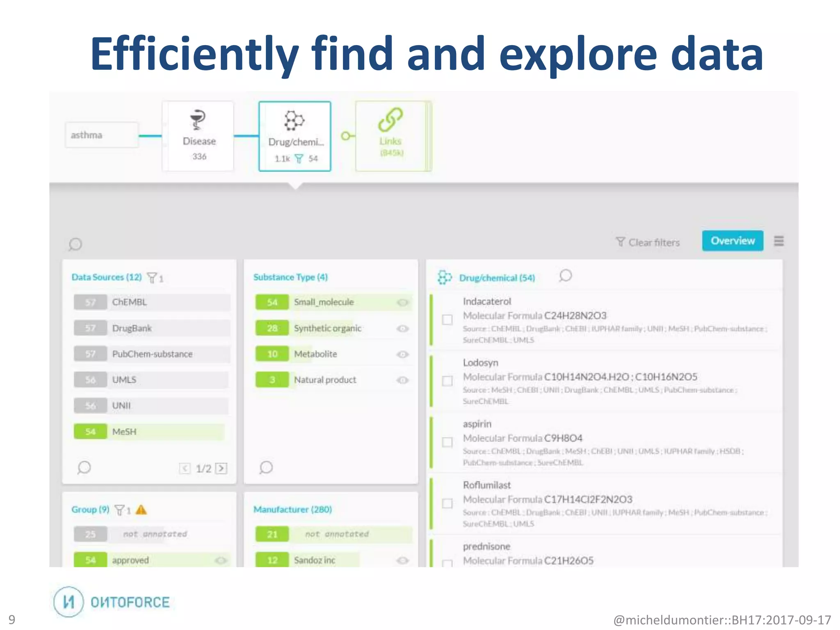Open the Overview button

(733, 241)
